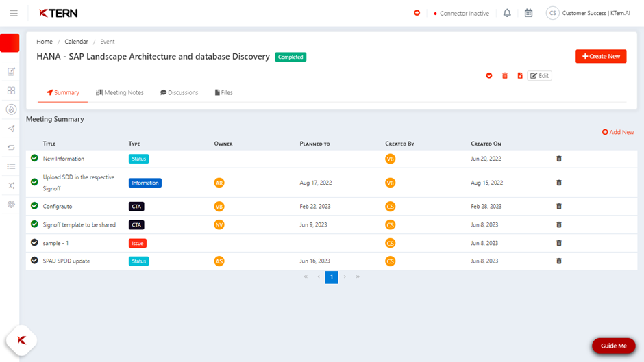Image resolution: width=644 pixels, height=362 pixels.
Task: Click the red highlighted sidebar item
Action: pos(10,42)
